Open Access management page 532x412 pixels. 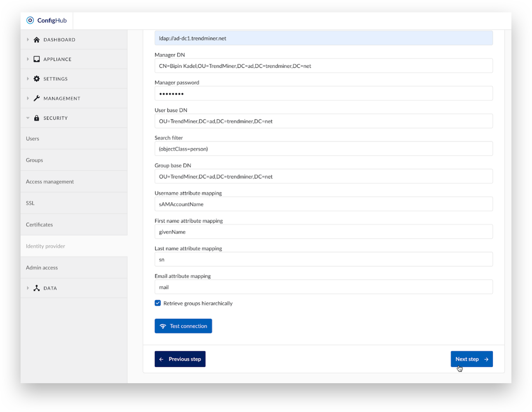(x=74, y=182)
